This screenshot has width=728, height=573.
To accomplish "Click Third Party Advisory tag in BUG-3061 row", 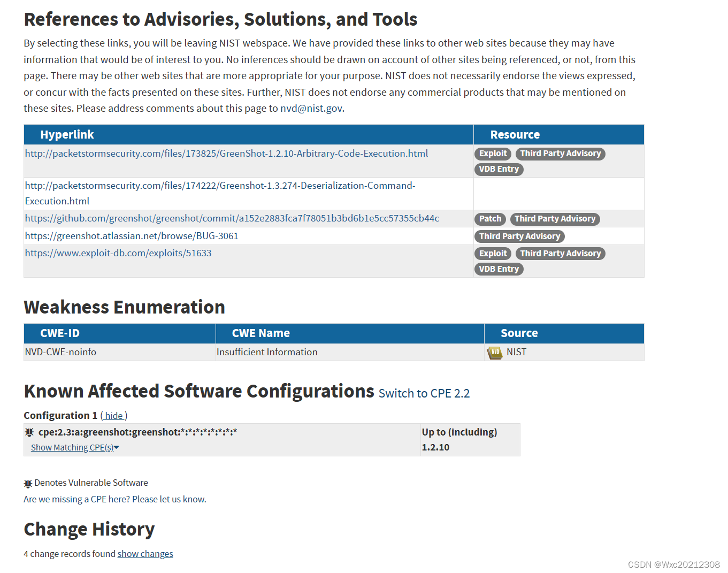I will (519, 236).
